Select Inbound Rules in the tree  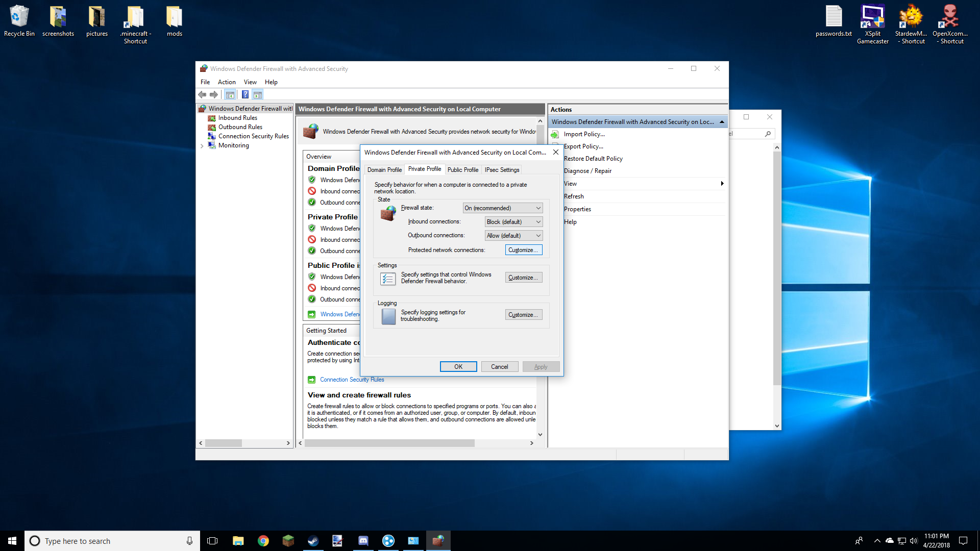237,118
